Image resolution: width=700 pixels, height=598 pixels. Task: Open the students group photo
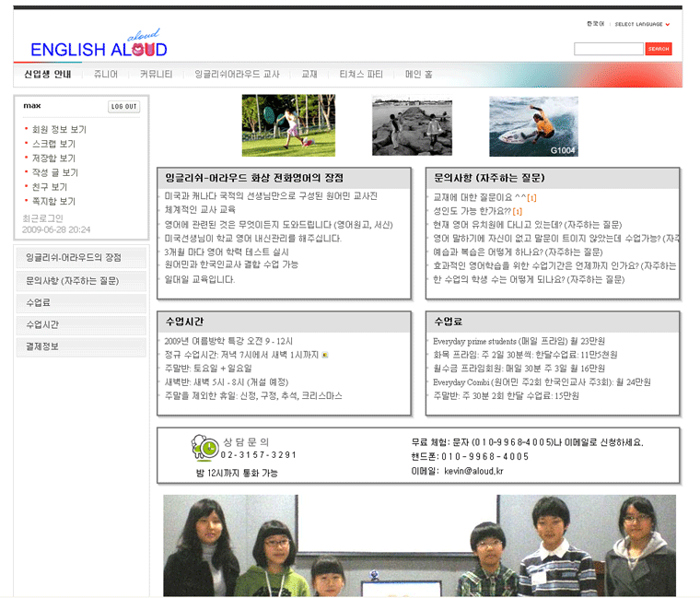tap(419, 545)
